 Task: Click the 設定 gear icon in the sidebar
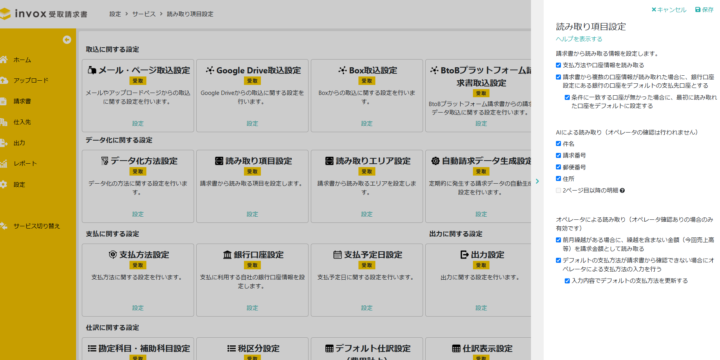click(4, 184)
